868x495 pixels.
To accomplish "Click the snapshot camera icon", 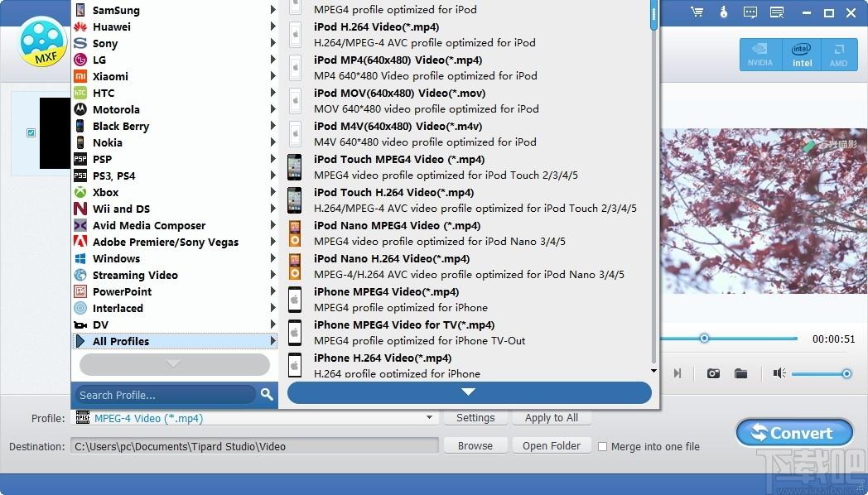I will click(x=714, y=373).
